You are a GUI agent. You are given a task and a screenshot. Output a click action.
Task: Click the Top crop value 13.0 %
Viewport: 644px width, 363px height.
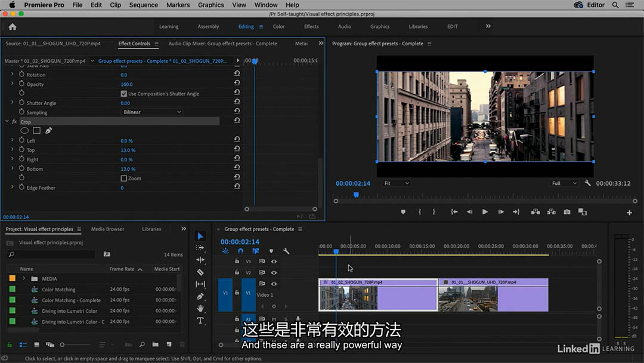[x=128, y=150]
